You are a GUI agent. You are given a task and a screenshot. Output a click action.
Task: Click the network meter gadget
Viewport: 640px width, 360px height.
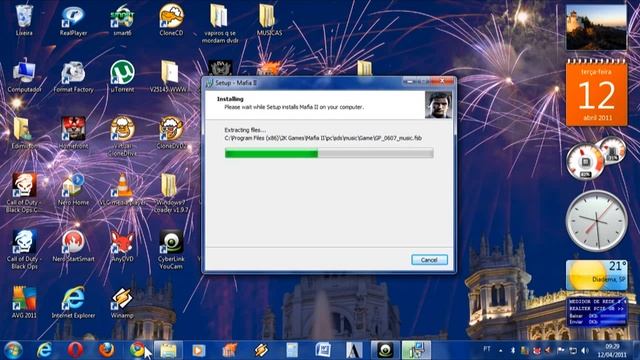(x=596, y=311)
